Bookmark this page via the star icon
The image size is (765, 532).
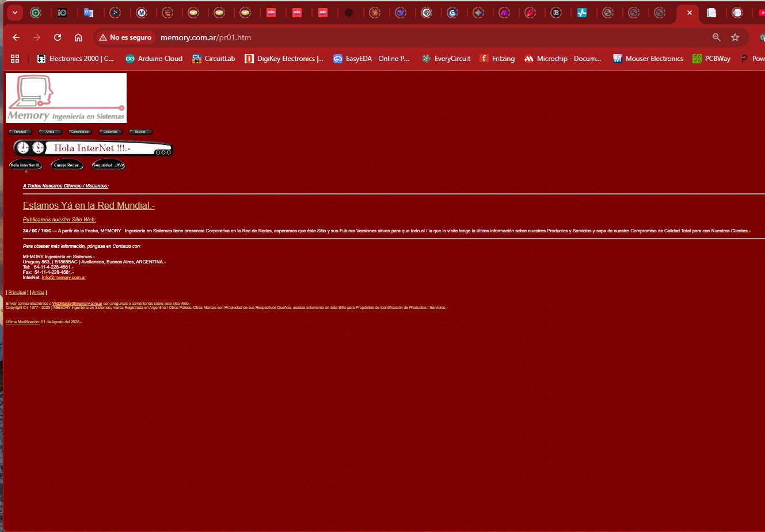735,37
